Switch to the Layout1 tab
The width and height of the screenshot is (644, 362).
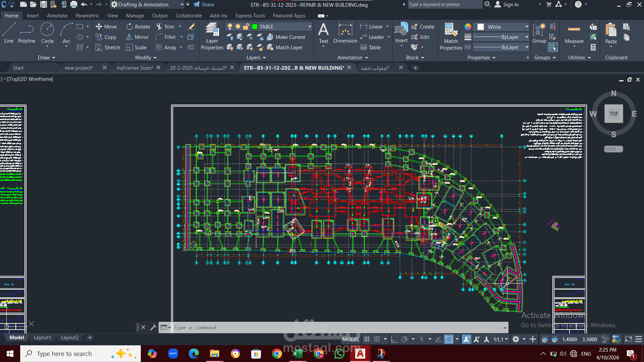click(42, 338)
